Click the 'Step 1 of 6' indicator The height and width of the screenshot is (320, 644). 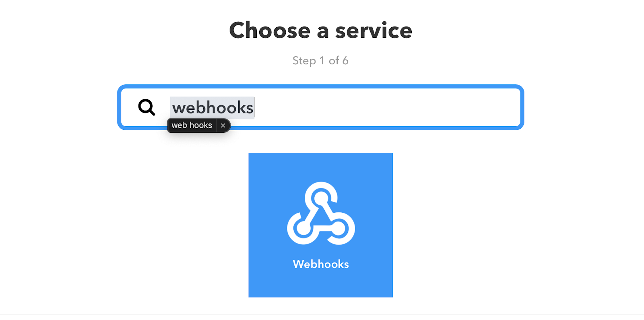click(321, 61)
